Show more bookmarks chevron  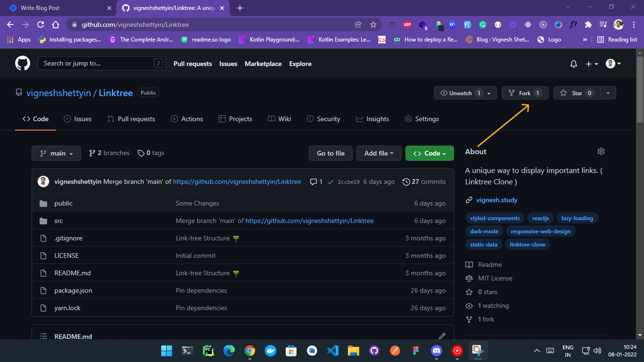click(x=585, y=40)
